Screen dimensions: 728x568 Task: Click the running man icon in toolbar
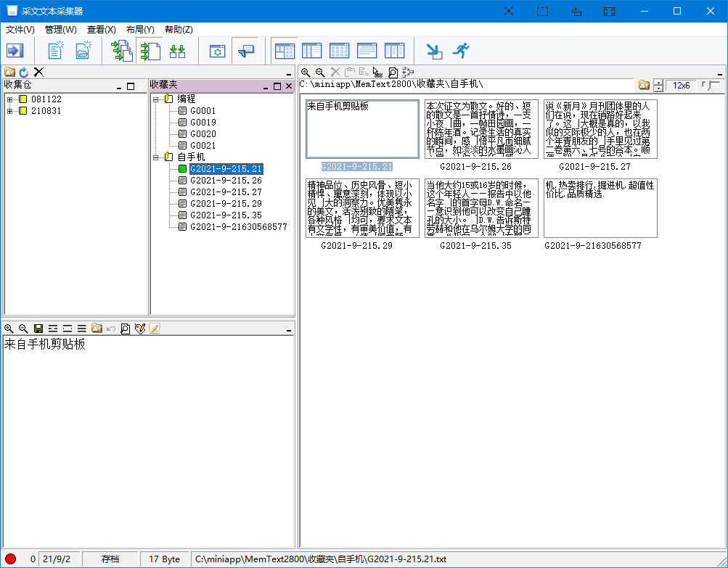point(461,51)
